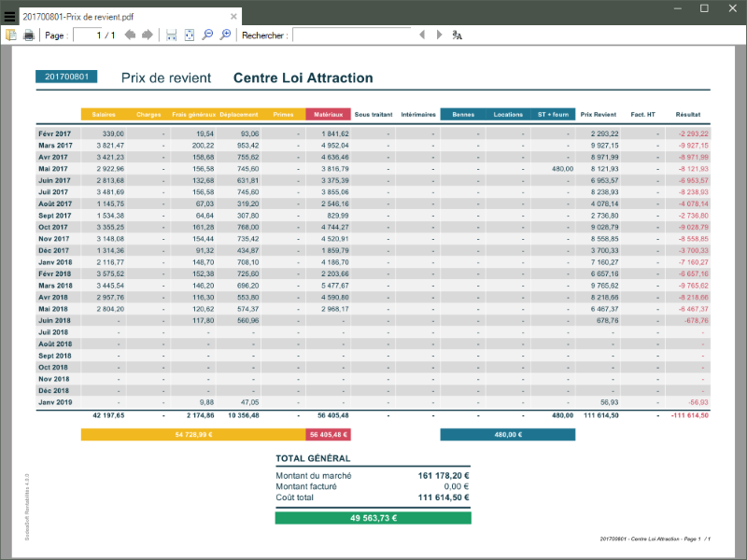747x560 pixels.
Task: Select the 201700801-Prix de revient.pdf tab
Action: pyautogui.click(x=130, y=17)
